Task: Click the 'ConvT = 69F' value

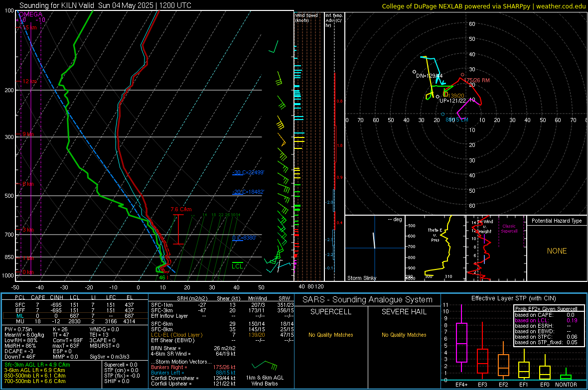Action: coord(67,340)
